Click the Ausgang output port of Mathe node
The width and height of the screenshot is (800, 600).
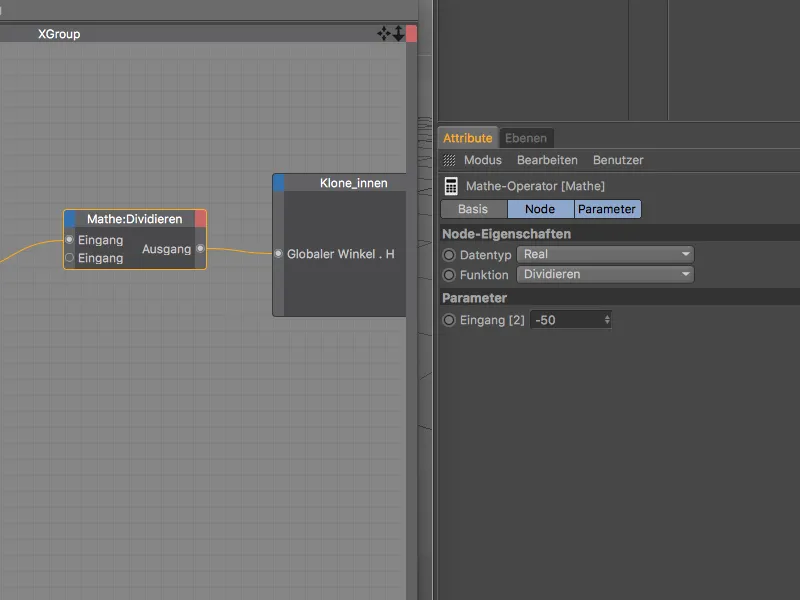pyautogui.click(x=201, y=248)
